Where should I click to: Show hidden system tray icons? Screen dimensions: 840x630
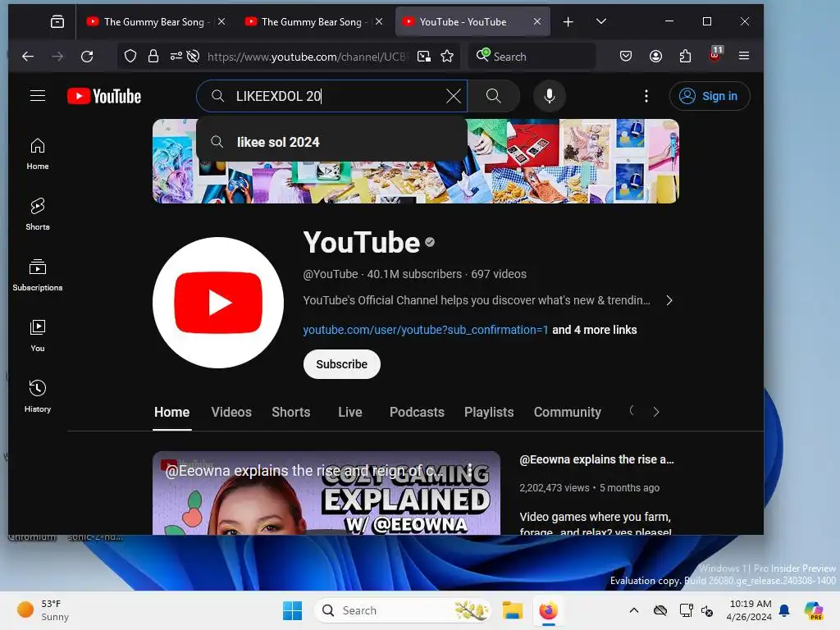click(x=634, y=610)
